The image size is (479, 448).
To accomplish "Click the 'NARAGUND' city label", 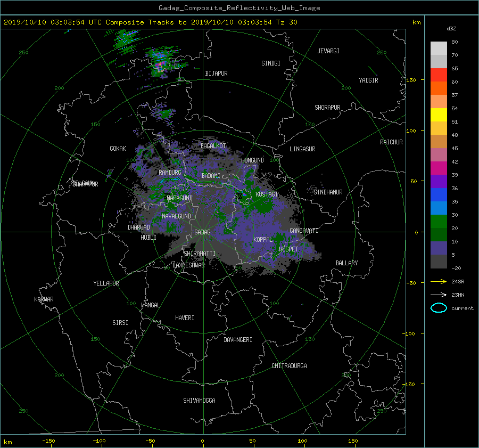I will click(x=180, y=198).
